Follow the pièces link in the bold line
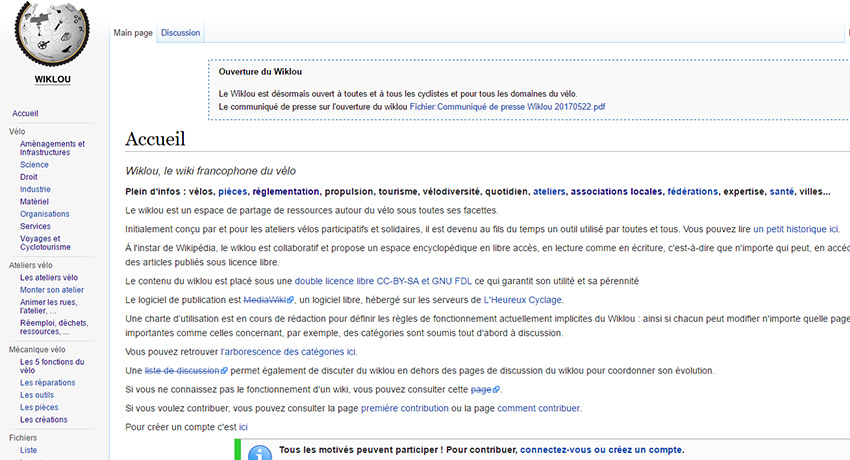 point(233,192)
